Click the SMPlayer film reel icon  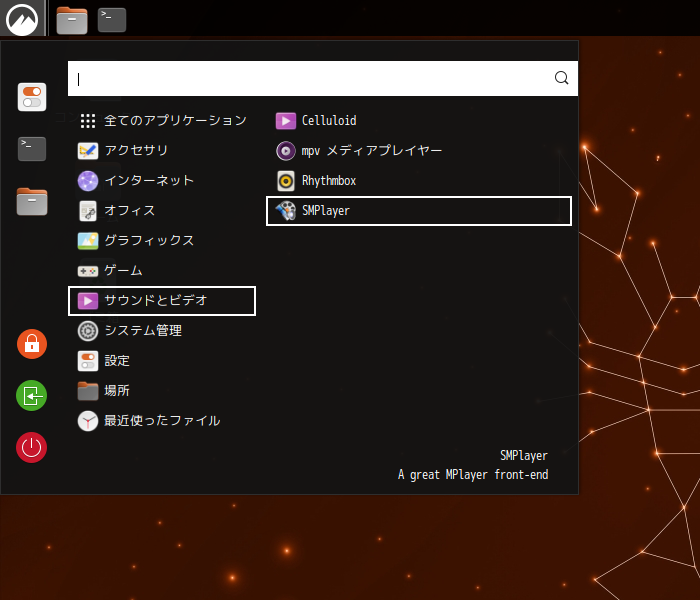click(286, 211)
